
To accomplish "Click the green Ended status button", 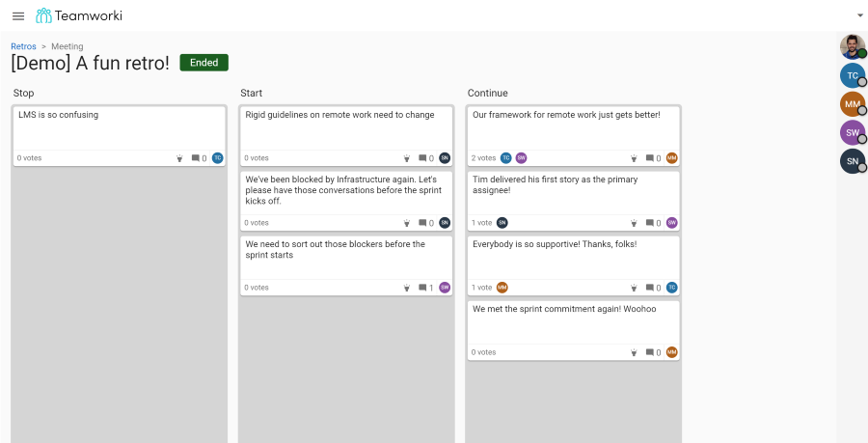I will tap(204, 63).
